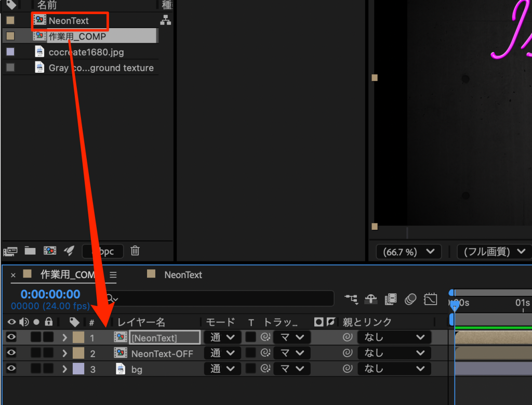Screen dimensions: 532x405
Task: Select cocreate1680.jpg in the Project panel
Action: 86,52
